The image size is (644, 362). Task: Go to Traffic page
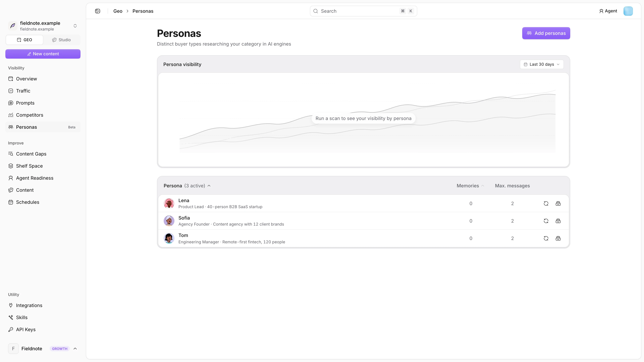pyautogui.click(x=43, y=91)
